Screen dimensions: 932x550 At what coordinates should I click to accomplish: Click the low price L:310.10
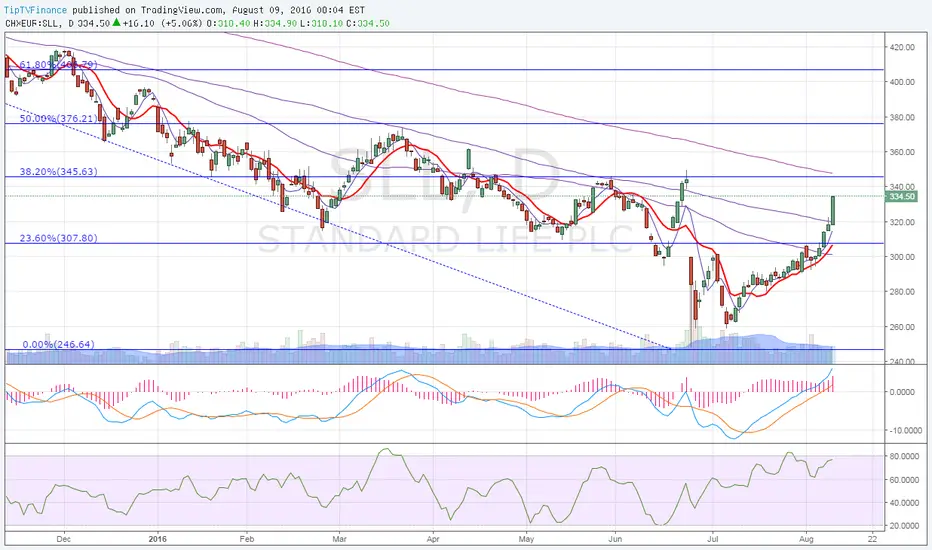point(320,23)
